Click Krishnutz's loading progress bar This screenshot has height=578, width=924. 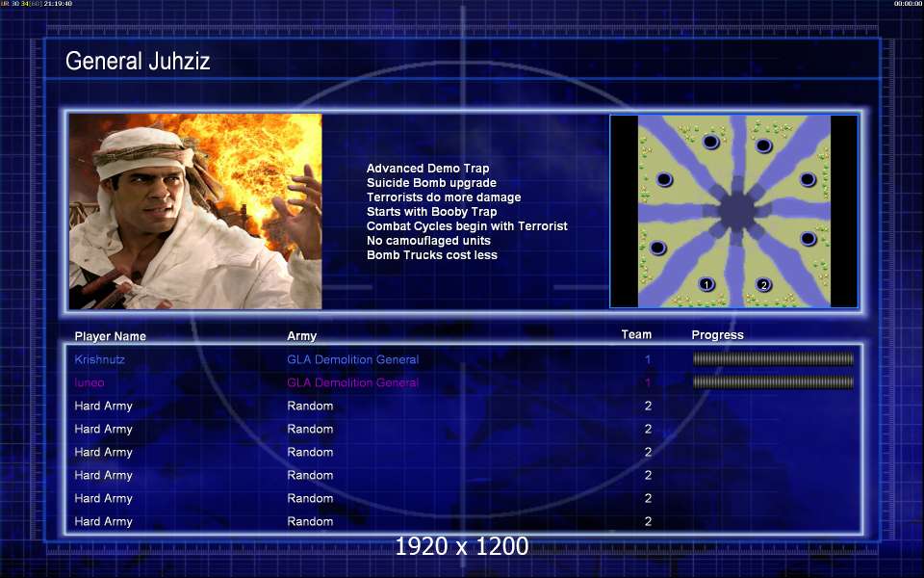pos(773,358)
